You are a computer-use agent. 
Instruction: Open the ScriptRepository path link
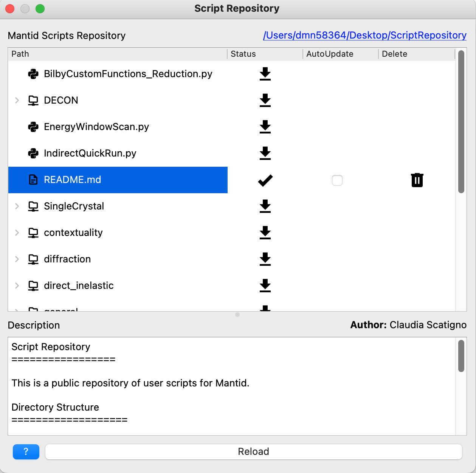[x=365, y=35]
